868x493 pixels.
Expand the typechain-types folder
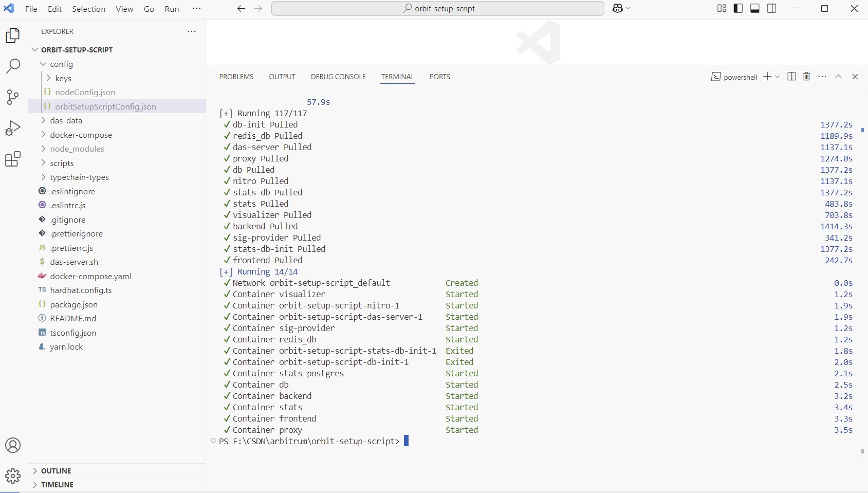pos(117,177)
